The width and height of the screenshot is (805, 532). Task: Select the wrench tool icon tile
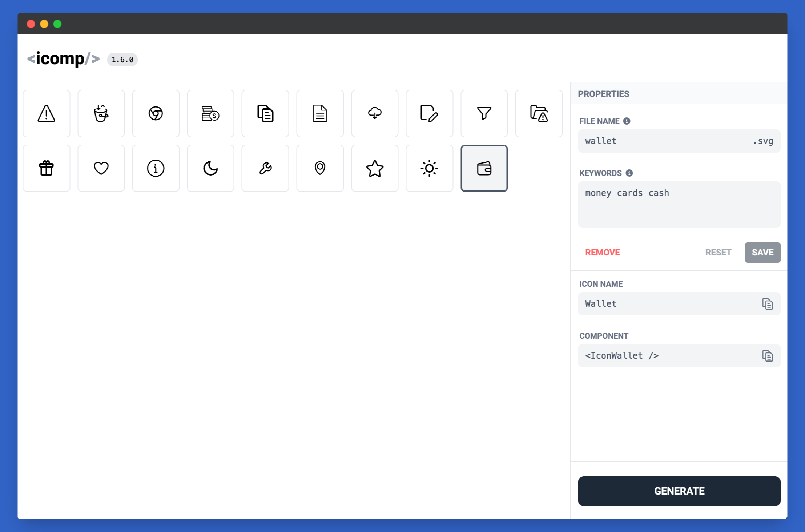pyautogui.click(x=265, y=168)
